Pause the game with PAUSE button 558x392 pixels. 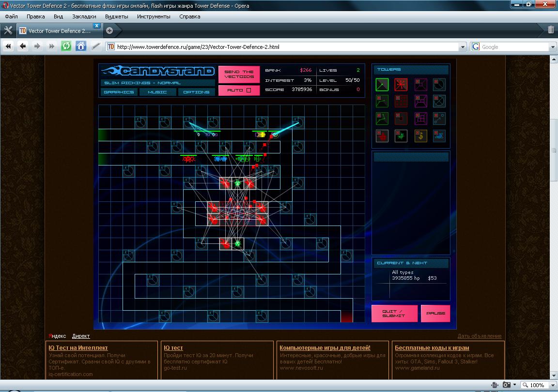(x=435, y=314)
